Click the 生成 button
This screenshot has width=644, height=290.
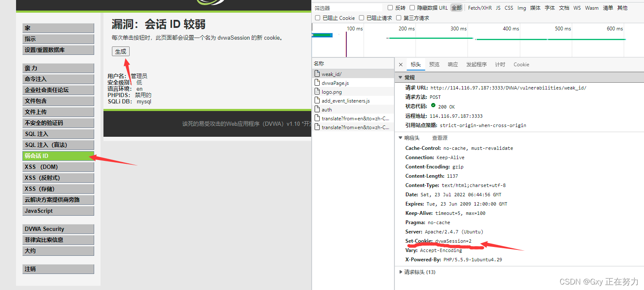(120, 51)
